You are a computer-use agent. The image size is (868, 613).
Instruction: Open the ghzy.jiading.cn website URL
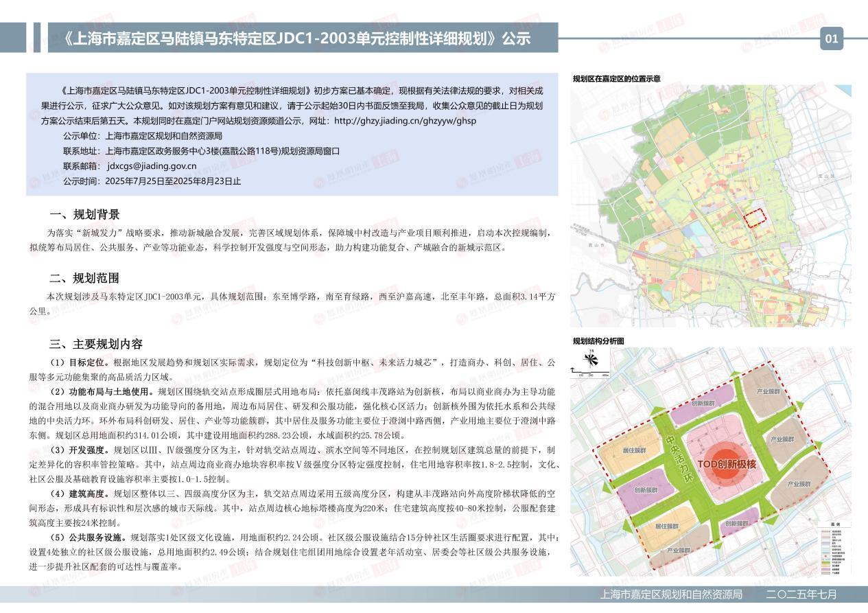point(404,121)
